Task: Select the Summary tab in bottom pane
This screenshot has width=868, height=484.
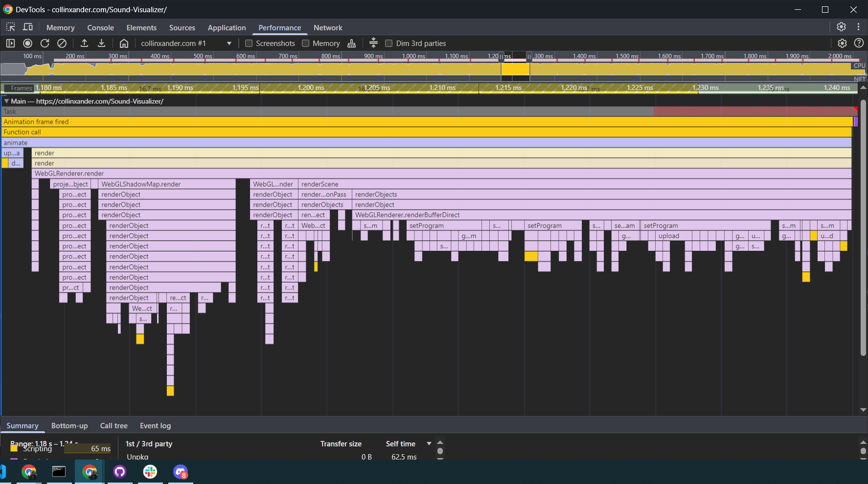Action: (23, 426)
